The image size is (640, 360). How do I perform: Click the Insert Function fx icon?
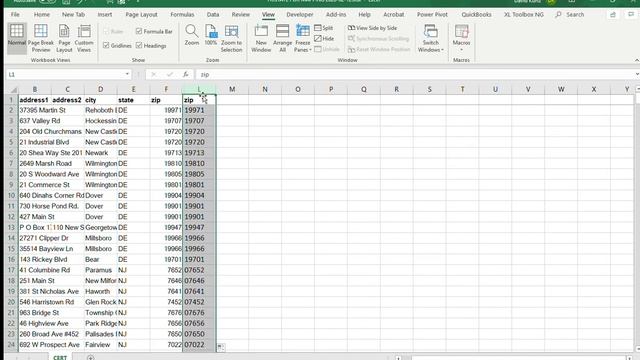pyautogui.click(x=186, y=74)
